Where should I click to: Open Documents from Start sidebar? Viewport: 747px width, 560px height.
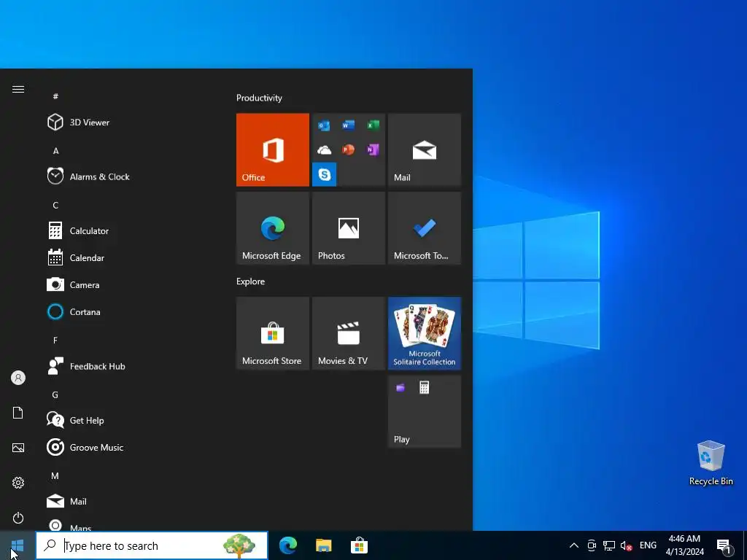18,413
